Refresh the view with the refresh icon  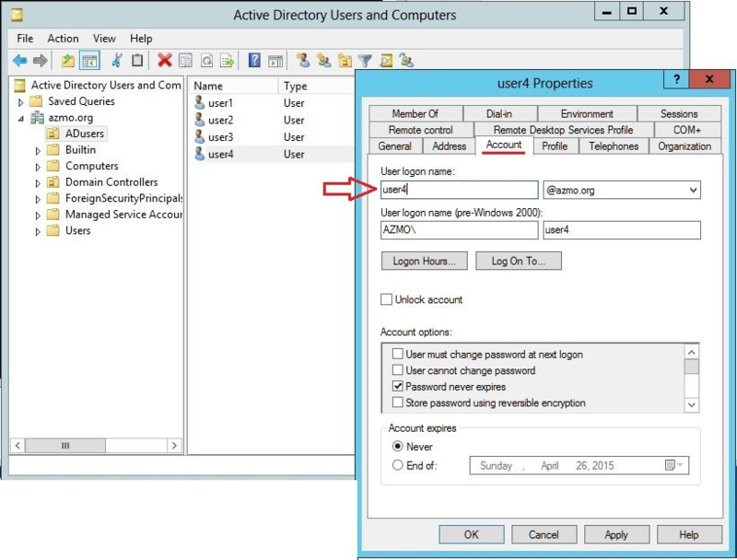(x=207, y=63)
